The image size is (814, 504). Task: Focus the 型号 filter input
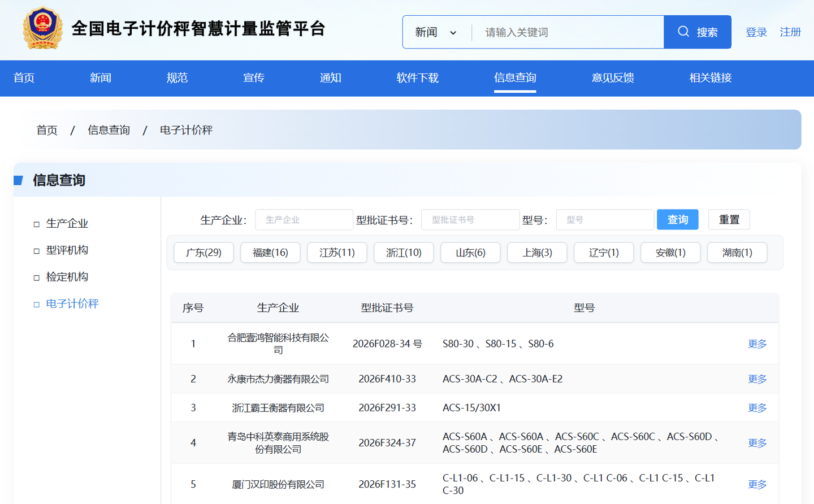point(605,220)
